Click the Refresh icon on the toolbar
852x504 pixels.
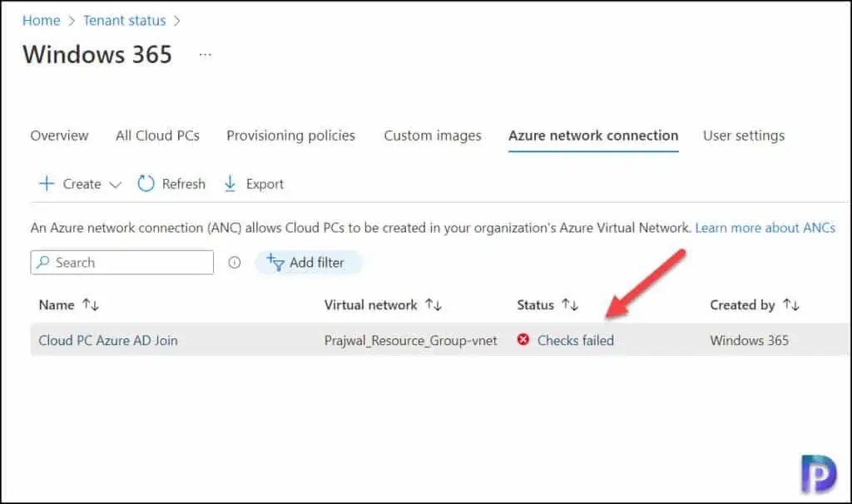(x=147, y=184)
